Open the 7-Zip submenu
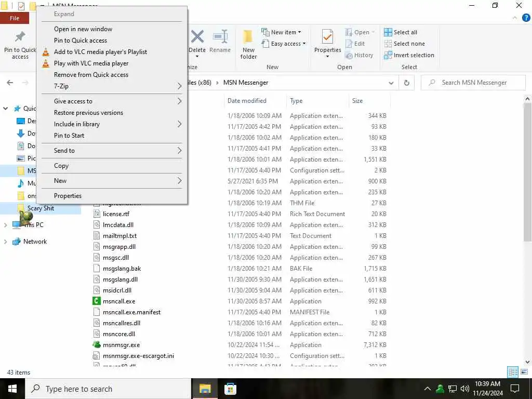 (x=112, y=86)
